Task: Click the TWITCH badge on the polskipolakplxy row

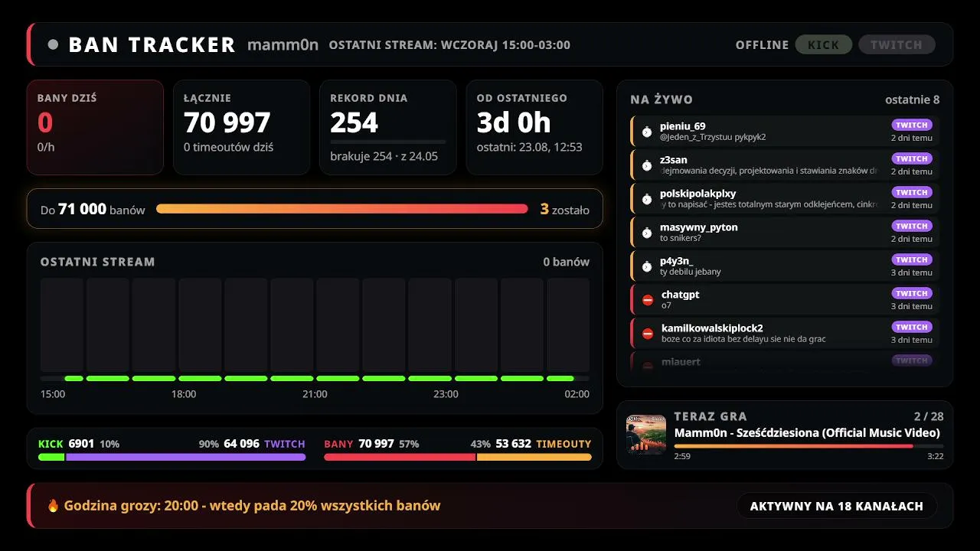Action: [912, 192]
